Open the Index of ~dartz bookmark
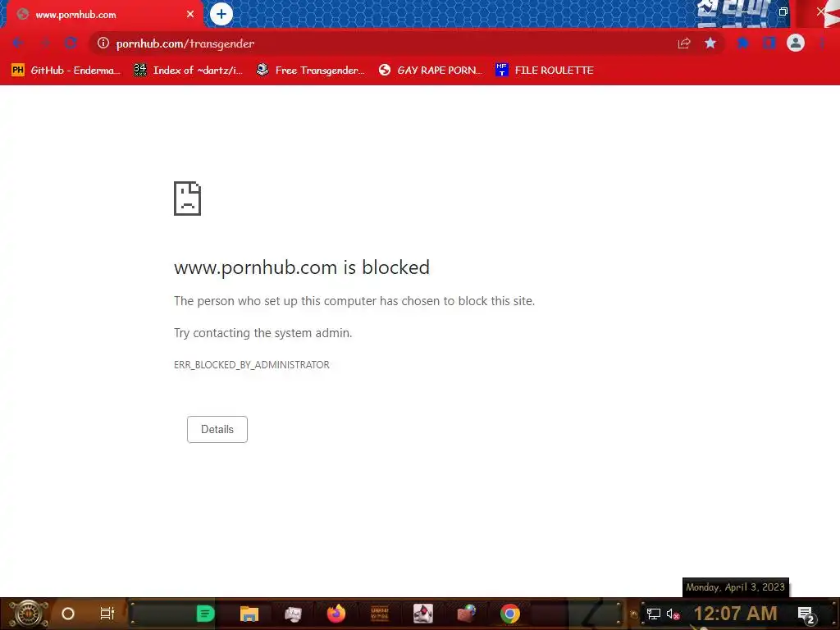The width and height of the screenshot is (840, 630). tap(189, 71)
